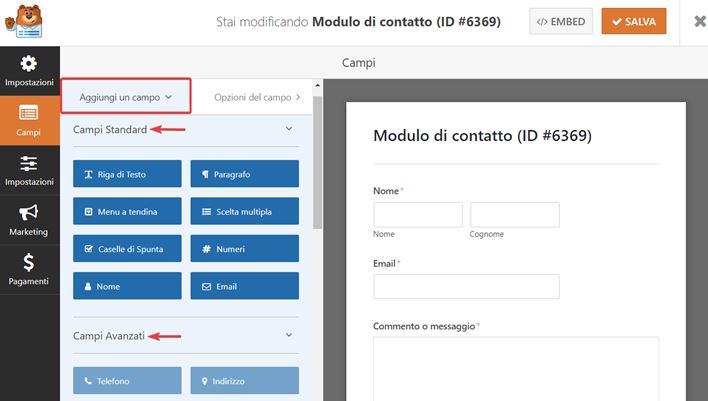Add a Paragrafo field

tap(244, 174)
